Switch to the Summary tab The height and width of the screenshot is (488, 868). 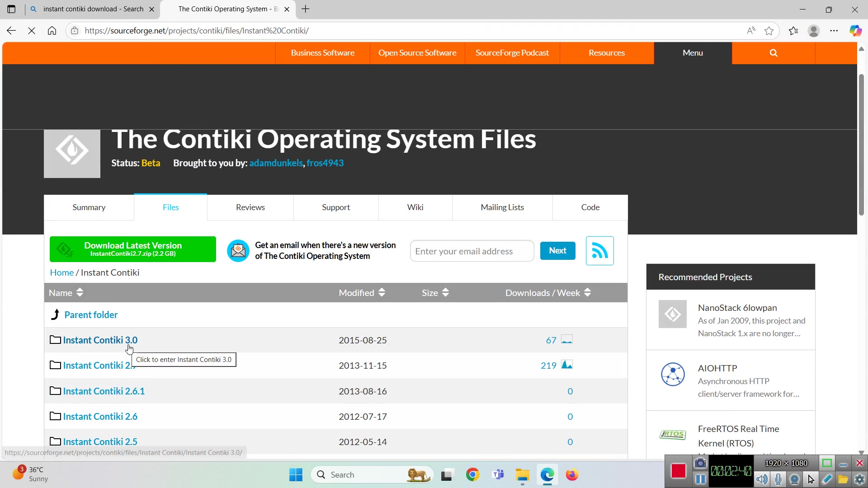click(89, 207)
